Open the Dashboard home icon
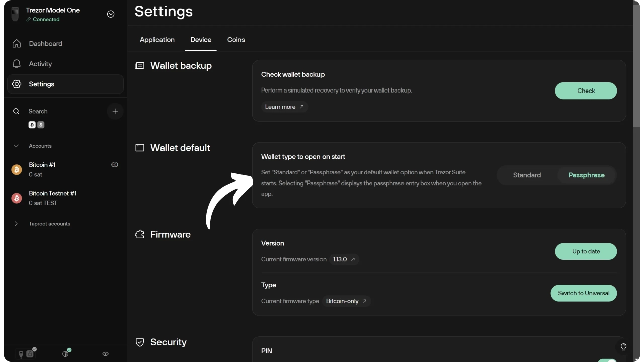The width and height of the screenshot is (644, 362). (x=17, y=44)
